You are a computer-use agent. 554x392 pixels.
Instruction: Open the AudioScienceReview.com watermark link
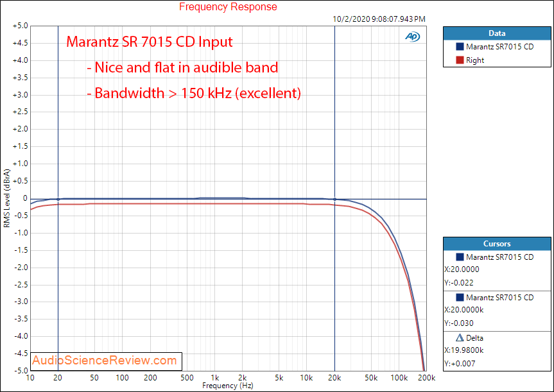105,361
